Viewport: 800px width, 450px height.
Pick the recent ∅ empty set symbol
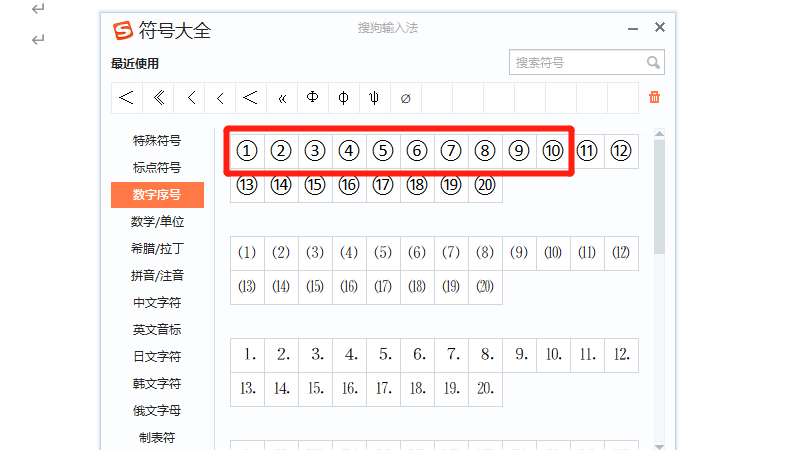click(x=405, y=98)
